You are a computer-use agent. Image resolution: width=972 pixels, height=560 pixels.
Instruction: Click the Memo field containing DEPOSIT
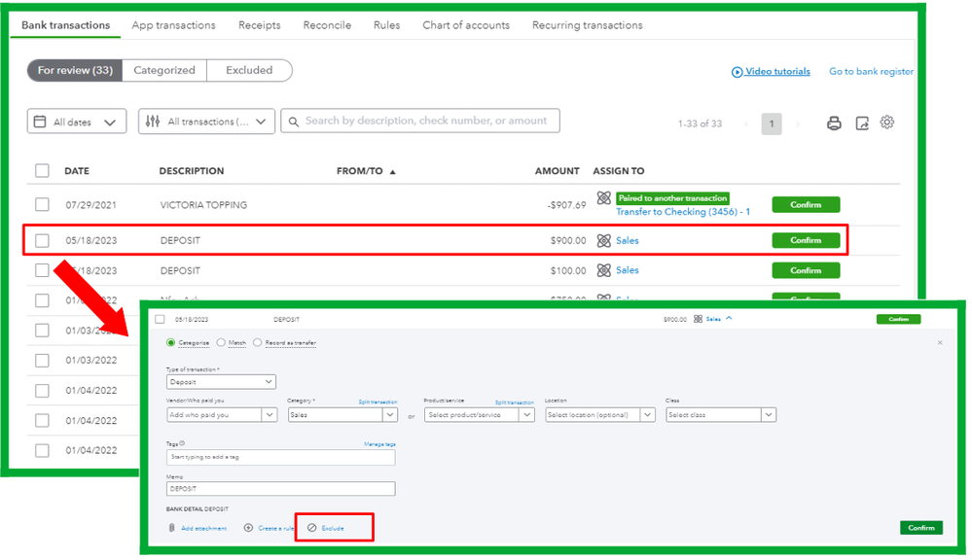[x=281, y=489]
